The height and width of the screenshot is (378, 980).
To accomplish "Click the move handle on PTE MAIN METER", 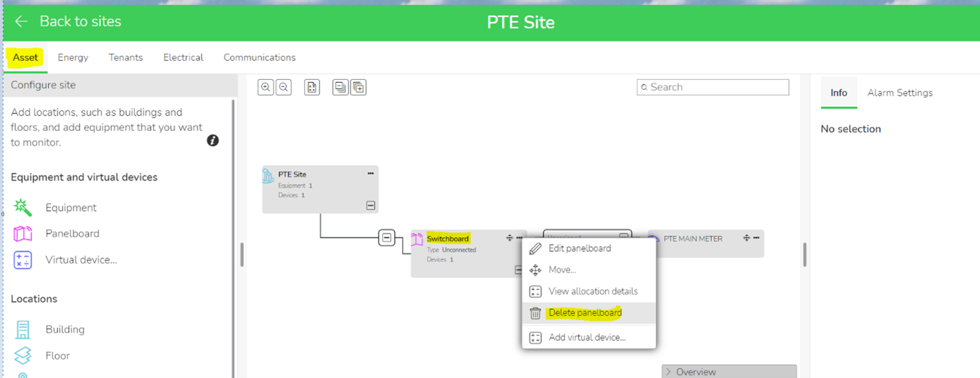I will tap(747, 239).
